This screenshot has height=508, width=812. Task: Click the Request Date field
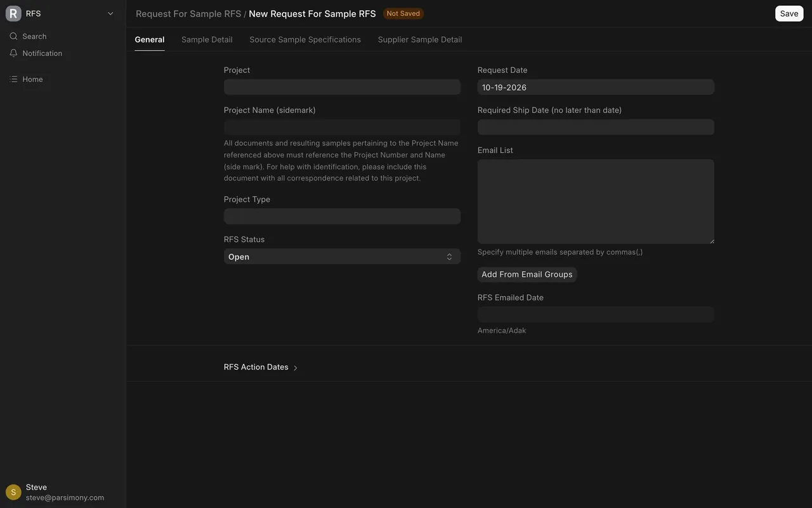(596, 87)
